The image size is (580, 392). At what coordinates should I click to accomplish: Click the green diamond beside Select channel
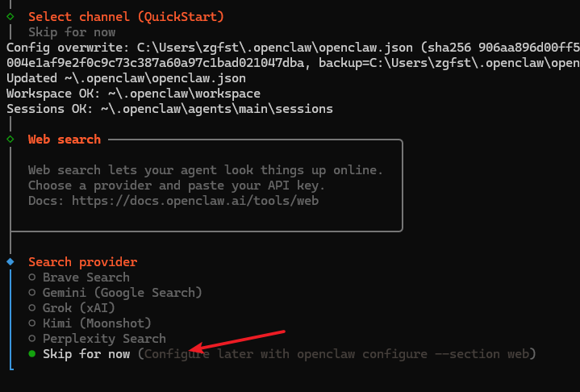pyautogui.click(x=10, y=17)
